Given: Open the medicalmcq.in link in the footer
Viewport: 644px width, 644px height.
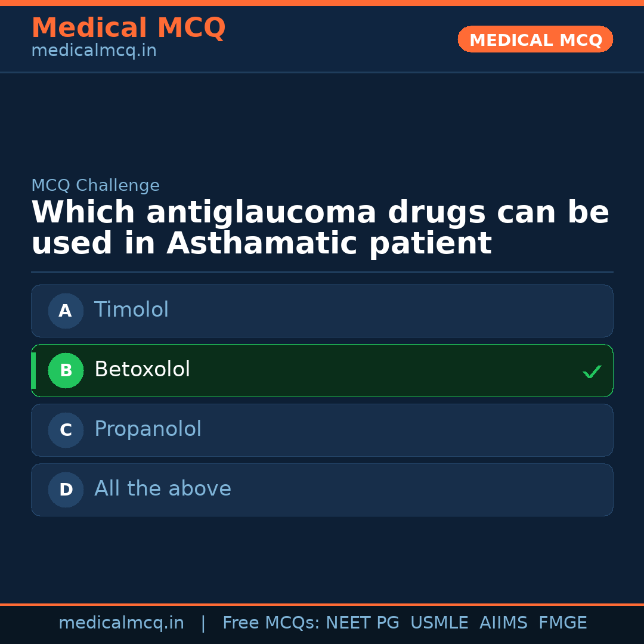Looking at the screenshot, I should click(121, 623).
